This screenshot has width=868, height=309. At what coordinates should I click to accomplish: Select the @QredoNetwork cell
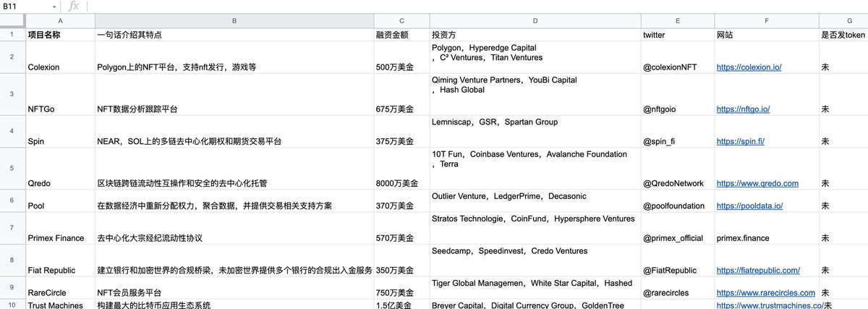click(x=677, y=169)
